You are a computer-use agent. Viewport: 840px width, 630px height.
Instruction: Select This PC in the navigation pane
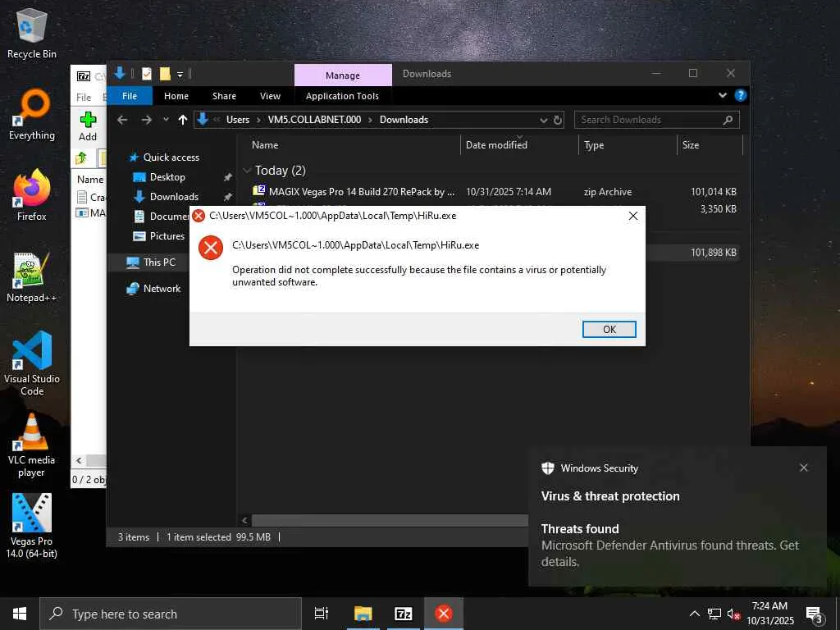[x=159, y=262]
